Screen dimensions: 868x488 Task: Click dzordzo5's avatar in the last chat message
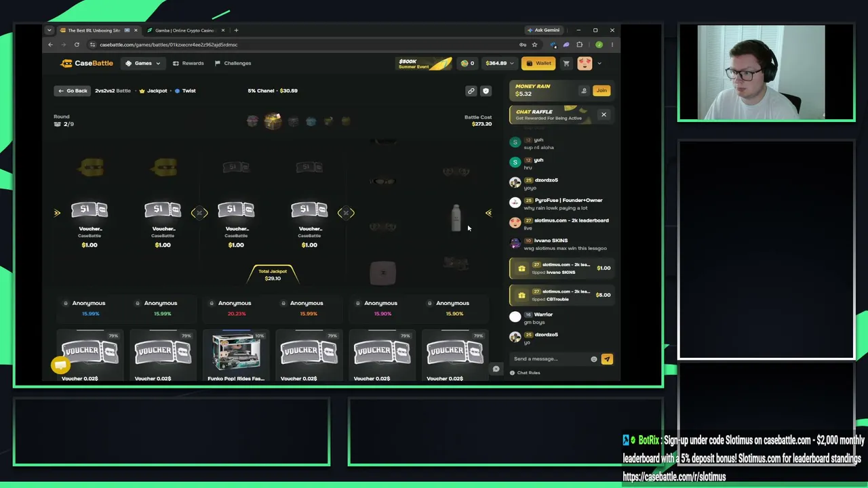point(515,337)
